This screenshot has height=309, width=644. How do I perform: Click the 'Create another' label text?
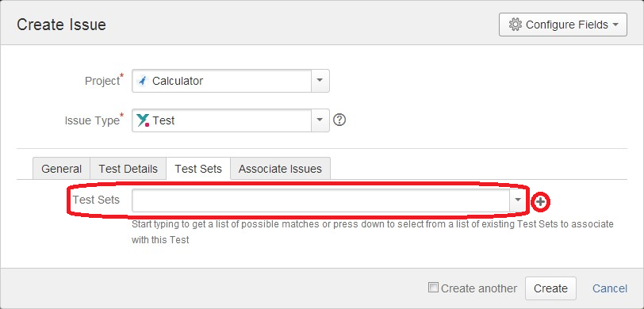click(x=479, y=288)
